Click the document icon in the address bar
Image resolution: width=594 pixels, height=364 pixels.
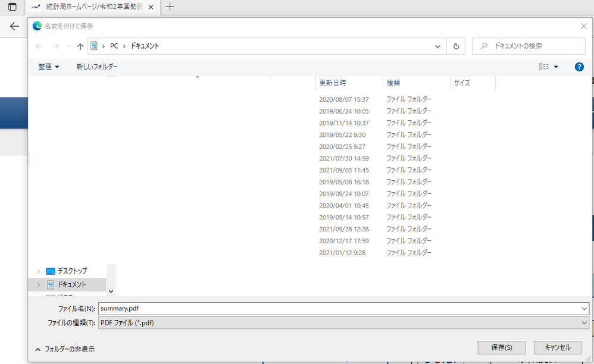point(94,46)
